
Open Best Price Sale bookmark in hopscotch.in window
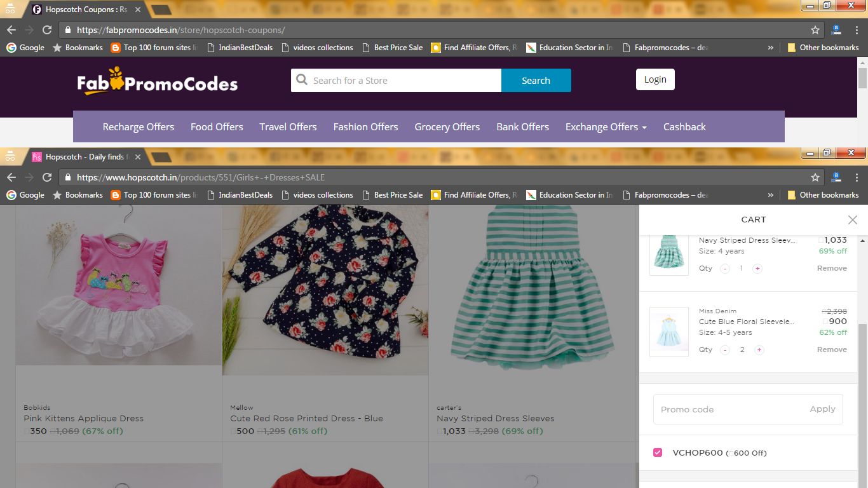(x=392, y=195)
